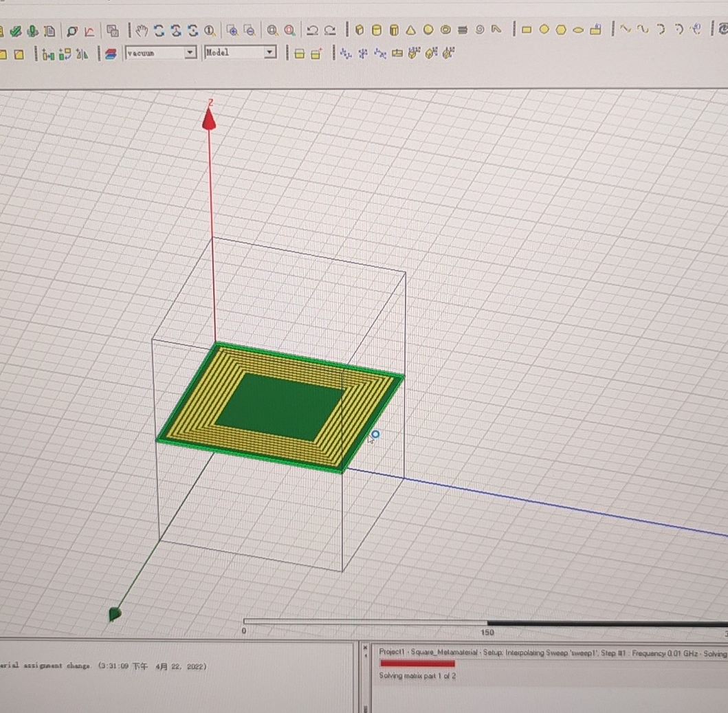Draw a circle sheet
This screenshot has width=728, height=713.
pos(544,30)
